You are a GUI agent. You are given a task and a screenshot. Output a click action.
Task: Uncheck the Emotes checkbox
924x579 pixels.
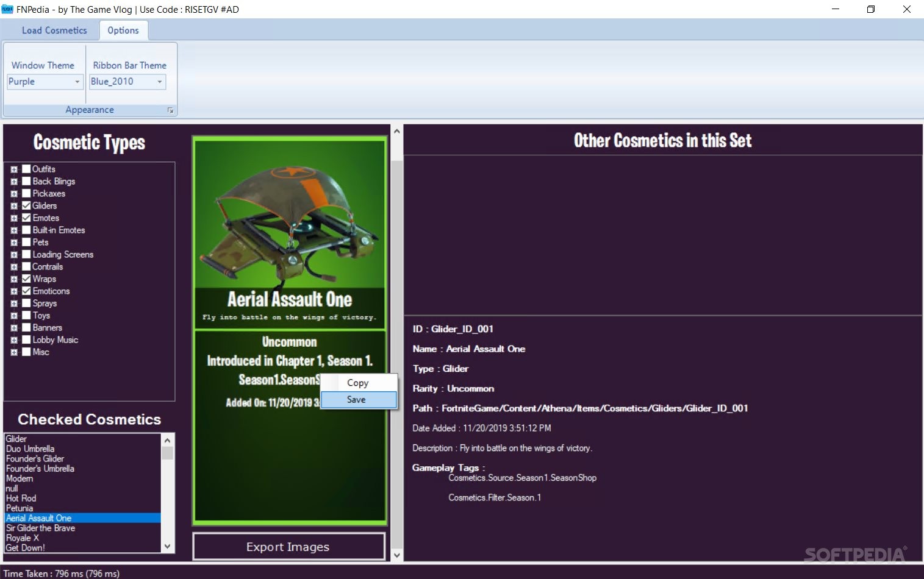[26, 218]
